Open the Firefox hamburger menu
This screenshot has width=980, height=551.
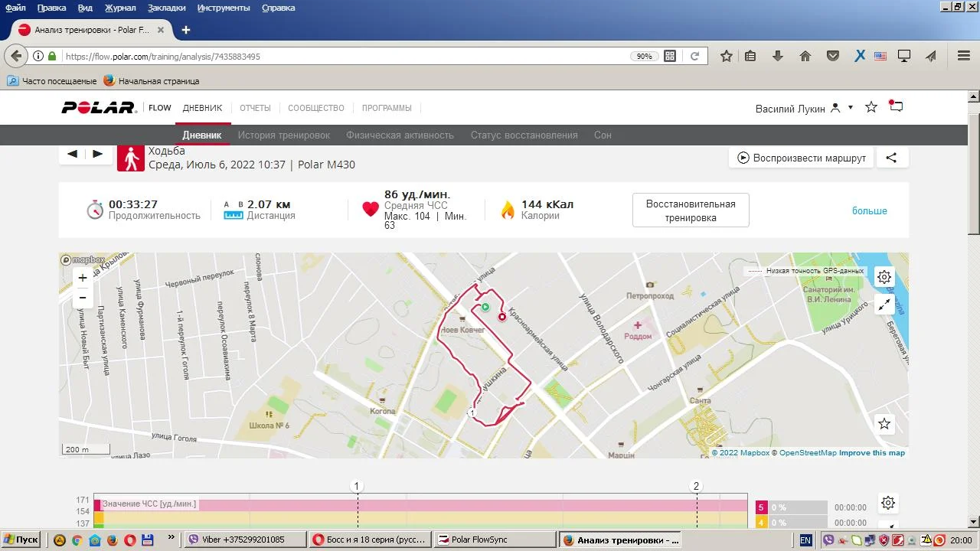coord(964,56)
